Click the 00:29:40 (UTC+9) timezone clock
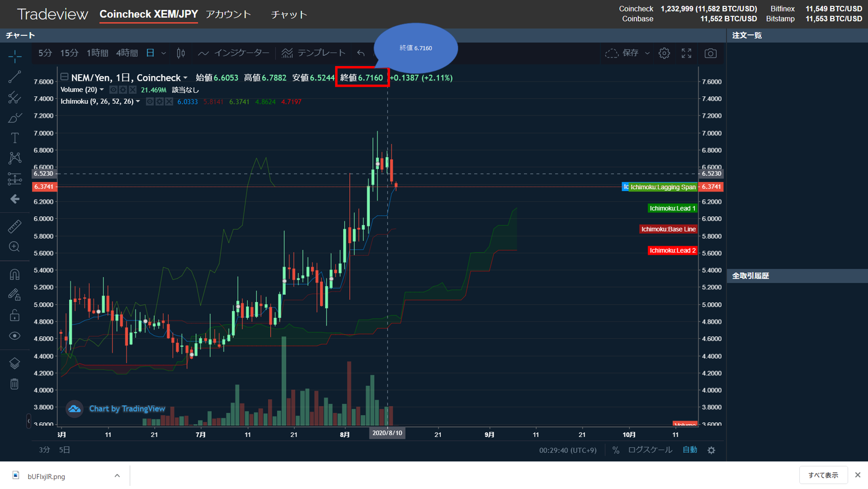The image size is (868, 489). coord(568,451)
